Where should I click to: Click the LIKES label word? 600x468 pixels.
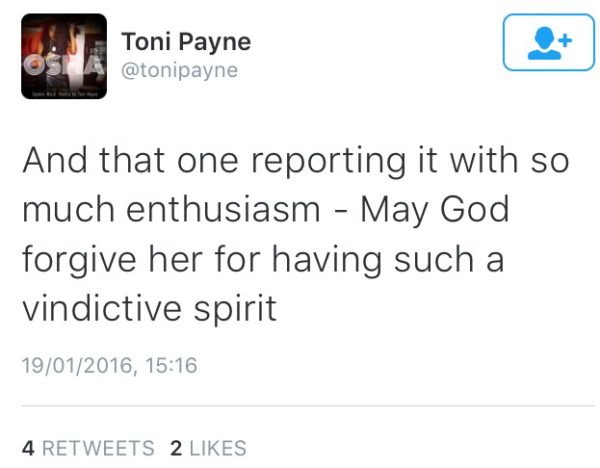218,448
